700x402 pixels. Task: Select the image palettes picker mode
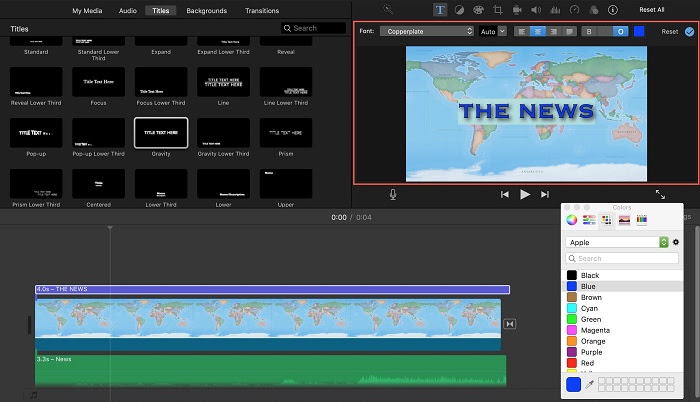click(x=624, y=220)
